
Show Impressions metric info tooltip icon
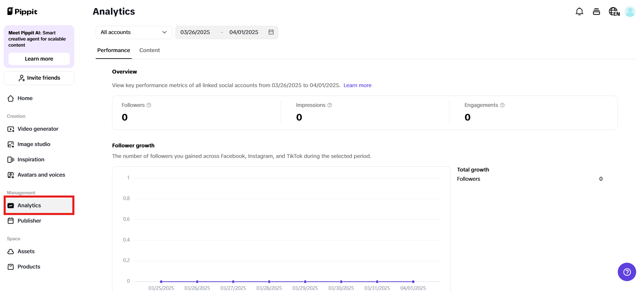tap(330, 105)
